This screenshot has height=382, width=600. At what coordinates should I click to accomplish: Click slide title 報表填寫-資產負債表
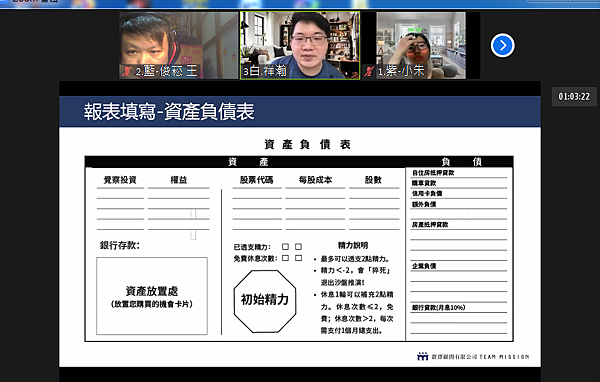click(x=169, y=112)
